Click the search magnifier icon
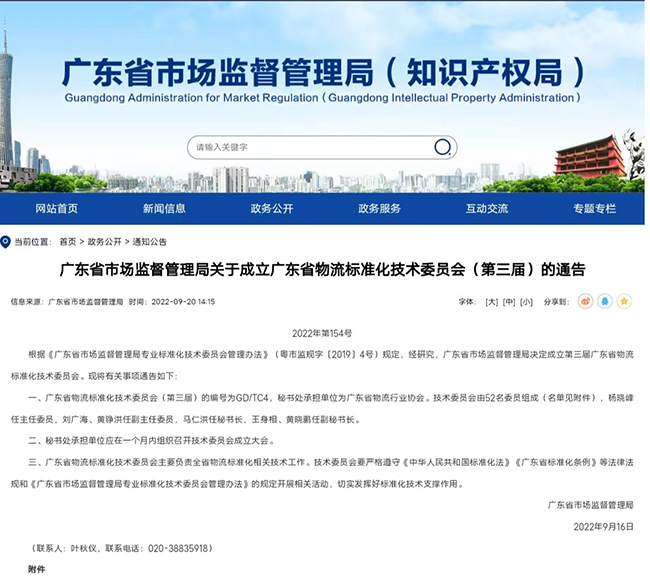Image resolution: width=650 pixels, height=577 pixels. pyautogui.click(x=442, y=148)
